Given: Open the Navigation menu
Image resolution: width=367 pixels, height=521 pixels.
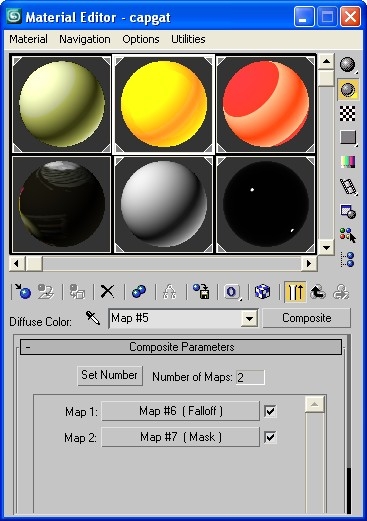Looking at the screenshot, I should pyautogui.click(x=85, y=39).
